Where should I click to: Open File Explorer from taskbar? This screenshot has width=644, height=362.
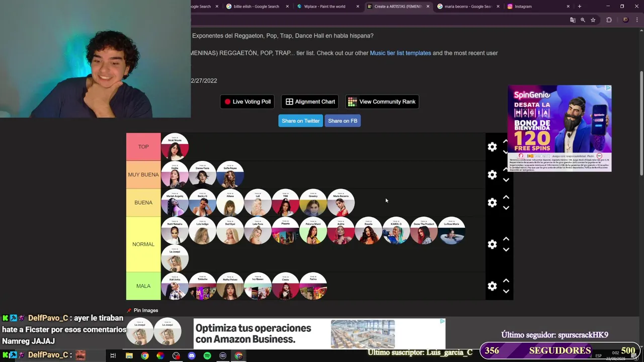coord(129,355)
